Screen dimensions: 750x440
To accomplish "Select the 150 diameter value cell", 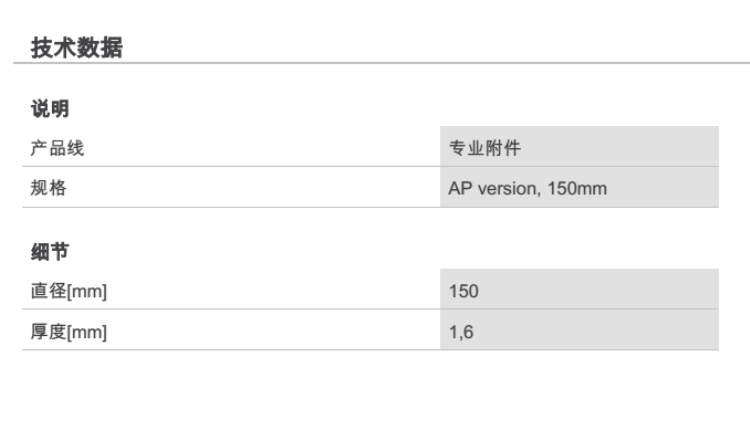I will pos(578,290).
